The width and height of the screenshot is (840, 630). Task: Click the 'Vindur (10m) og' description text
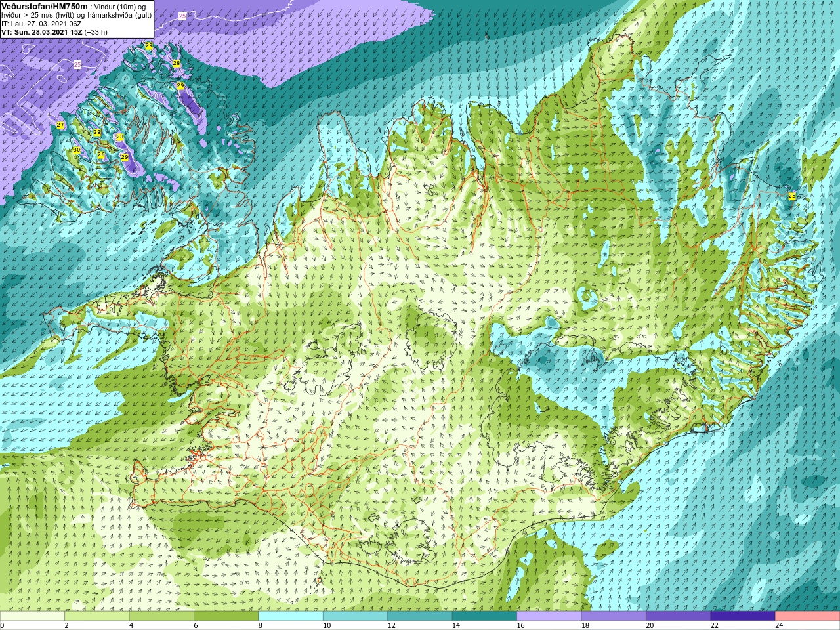pos(120,7)
